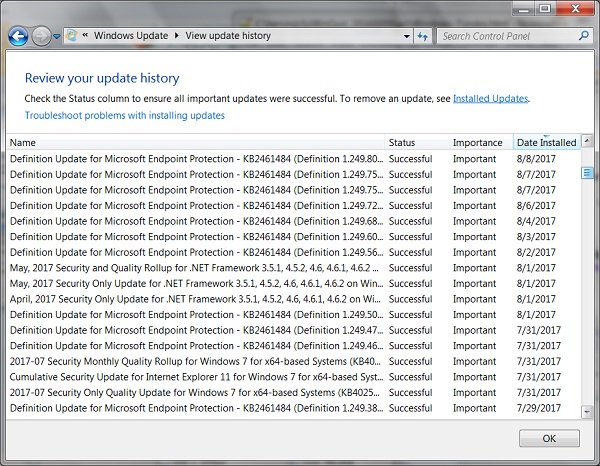Select May 2017 Security Only Update row
The height and width of the screenshot is (466, 600).
[293, 284]
